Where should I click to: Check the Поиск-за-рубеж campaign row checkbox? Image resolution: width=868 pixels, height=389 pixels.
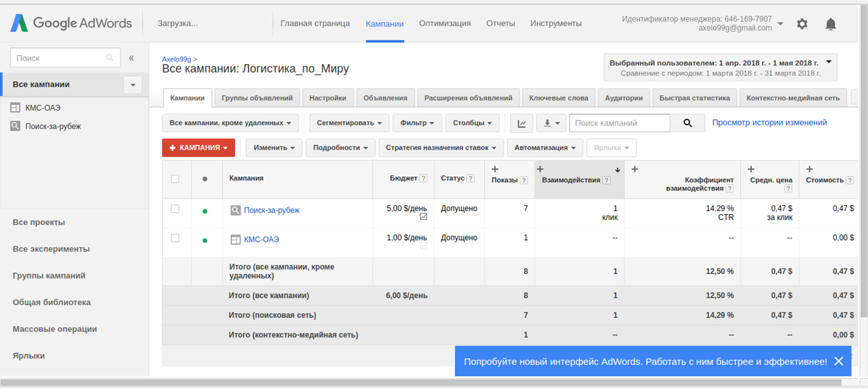point(175,209)
